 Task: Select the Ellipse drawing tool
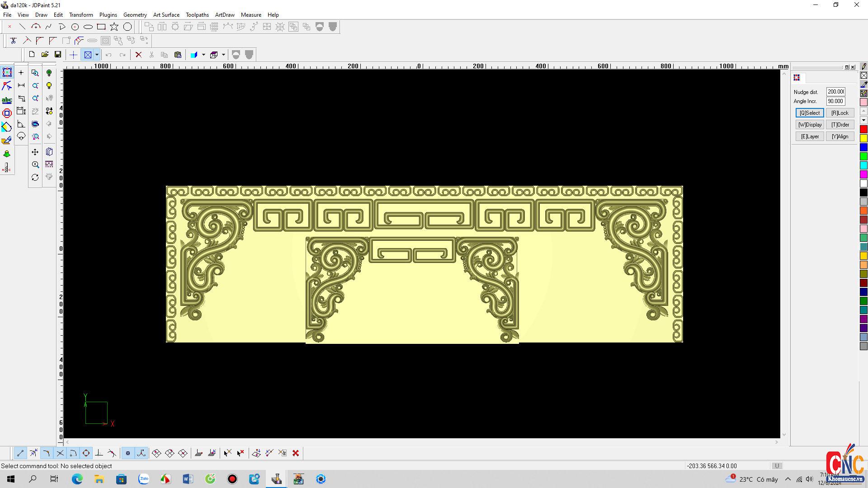point(88,27)
